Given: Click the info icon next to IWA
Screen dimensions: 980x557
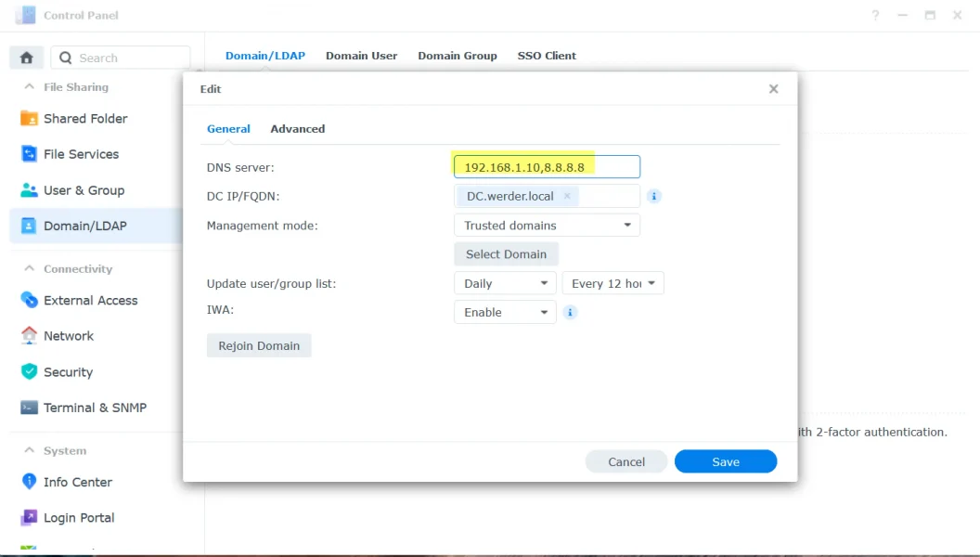Looking at the screenshot, I should (x=570, y=312).
